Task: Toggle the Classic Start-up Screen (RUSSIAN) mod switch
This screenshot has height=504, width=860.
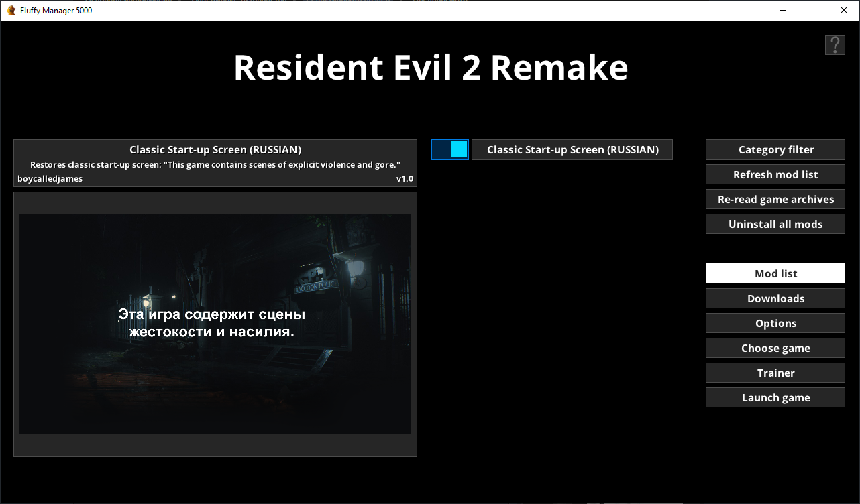Action: point(449,149)
